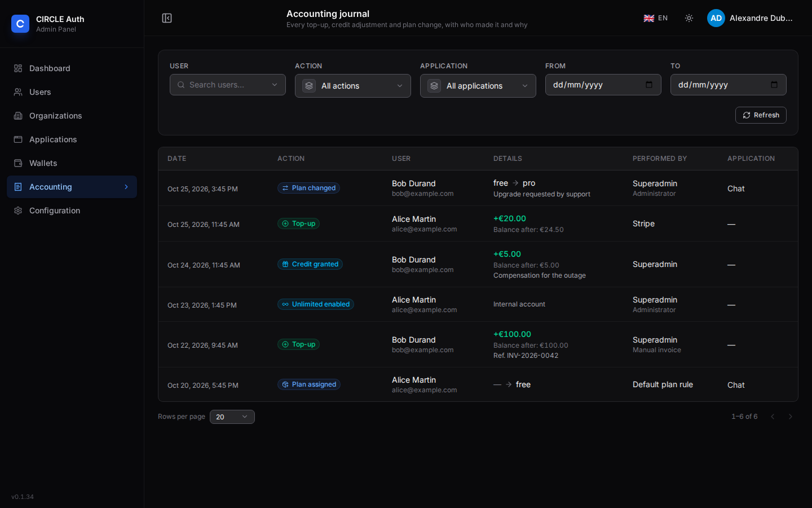This screenshot has width=812, height=508.
Task: Open the All applications dropdown
Action: tap(478, 86)
